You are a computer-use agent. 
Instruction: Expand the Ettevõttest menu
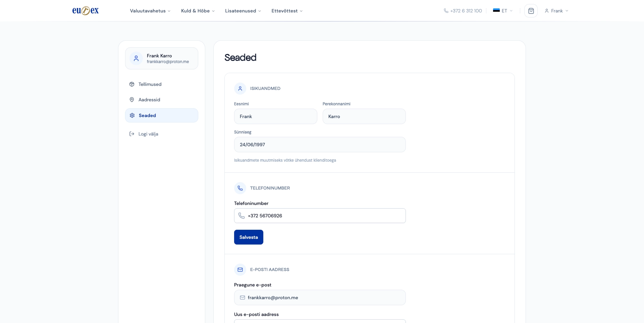(287, 11)
